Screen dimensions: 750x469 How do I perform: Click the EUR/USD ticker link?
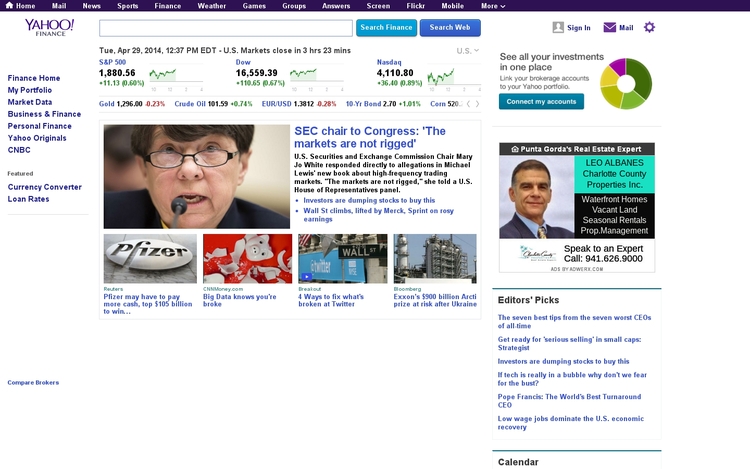[x=276, y=104]
